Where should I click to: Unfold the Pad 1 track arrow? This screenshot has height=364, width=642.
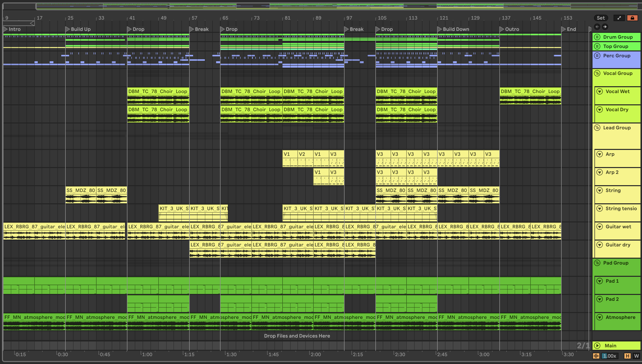pos(599,281)
